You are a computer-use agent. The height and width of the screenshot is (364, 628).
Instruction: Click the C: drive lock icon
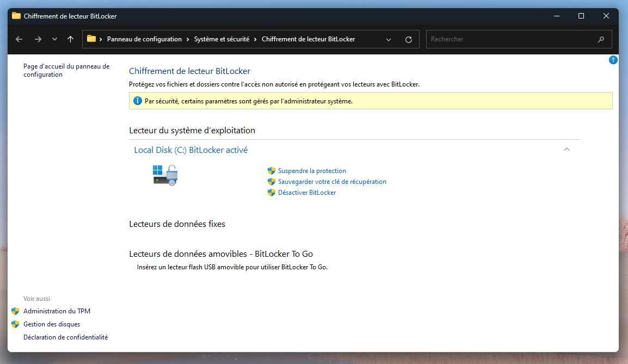(165, 175)
